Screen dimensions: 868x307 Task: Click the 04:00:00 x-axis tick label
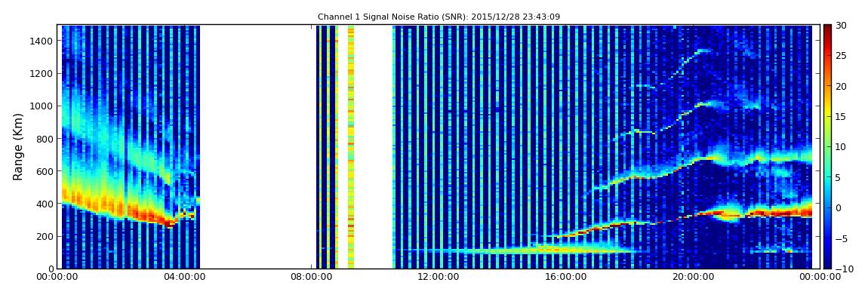[184, 277]
